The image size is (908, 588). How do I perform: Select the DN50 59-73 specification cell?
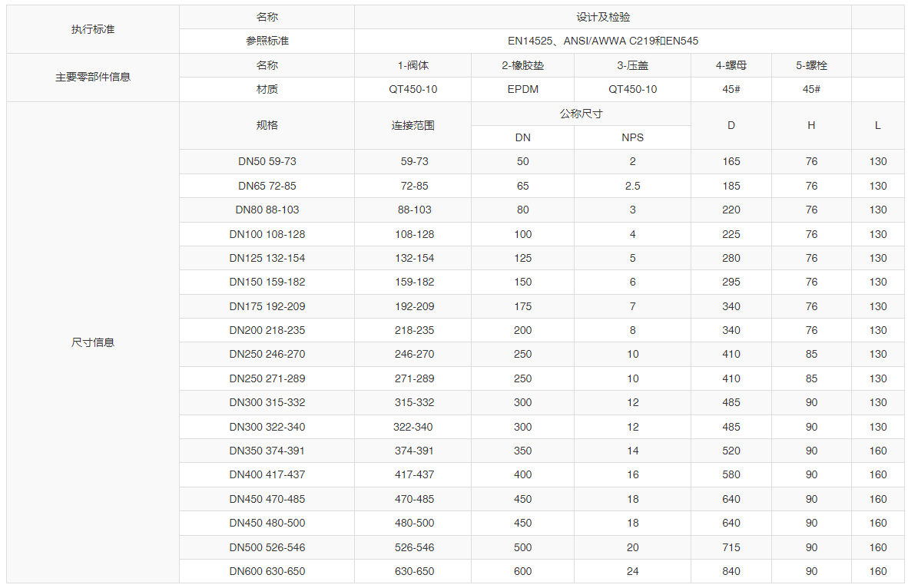[x=266, y=161]
